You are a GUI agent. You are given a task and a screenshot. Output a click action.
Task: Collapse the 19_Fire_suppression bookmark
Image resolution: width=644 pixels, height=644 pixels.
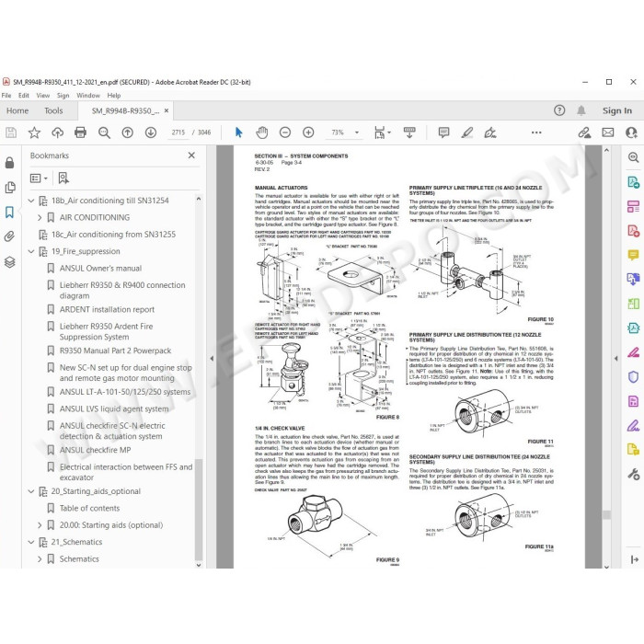coord(31,251)
